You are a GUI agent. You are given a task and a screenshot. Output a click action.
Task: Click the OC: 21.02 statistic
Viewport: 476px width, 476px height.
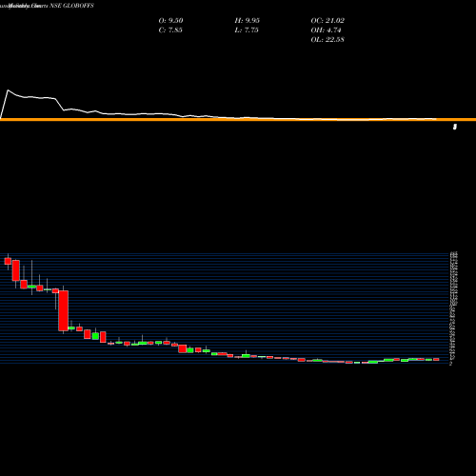(327, 21)
